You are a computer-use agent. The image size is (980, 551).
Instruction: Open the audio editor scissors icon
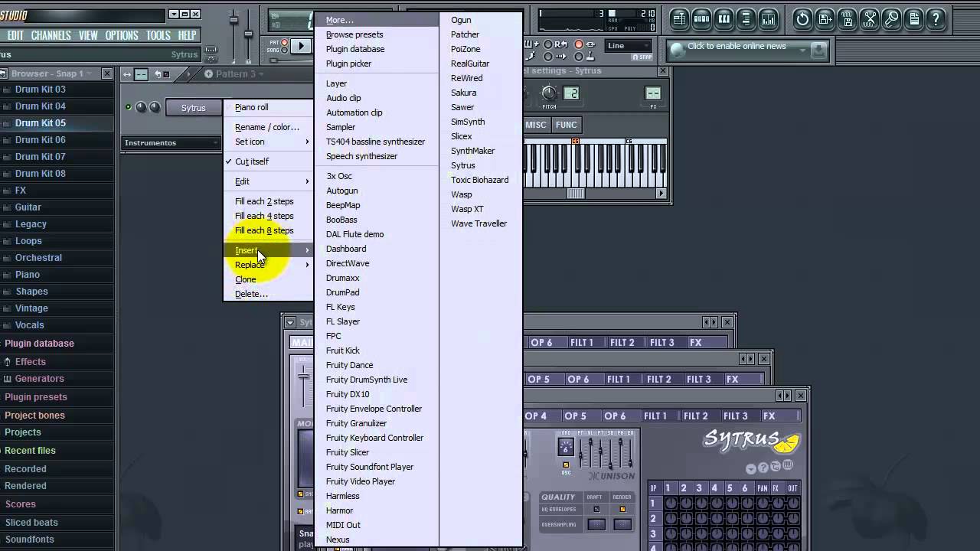(x=869, y=19)
